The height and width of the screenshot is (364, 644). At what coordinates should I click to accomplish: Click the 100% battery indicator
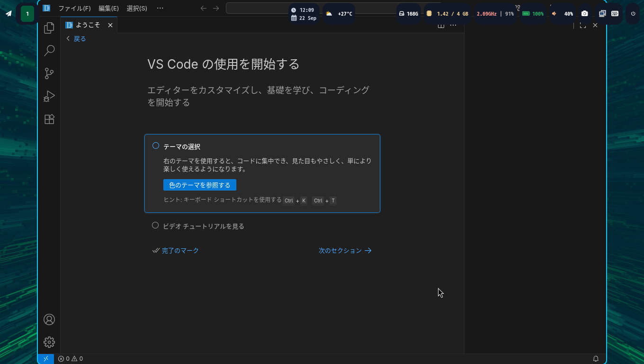point(533,14)
